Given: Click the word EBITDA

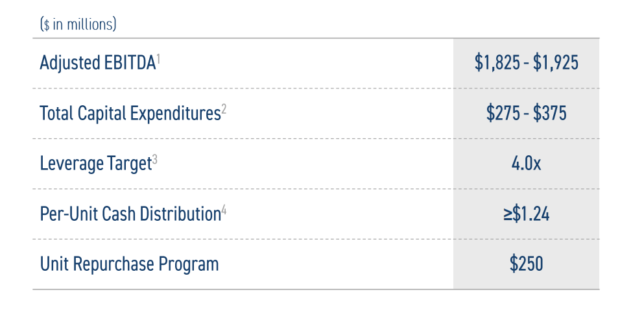Looking at the screenshot, I should pos(130,63).
